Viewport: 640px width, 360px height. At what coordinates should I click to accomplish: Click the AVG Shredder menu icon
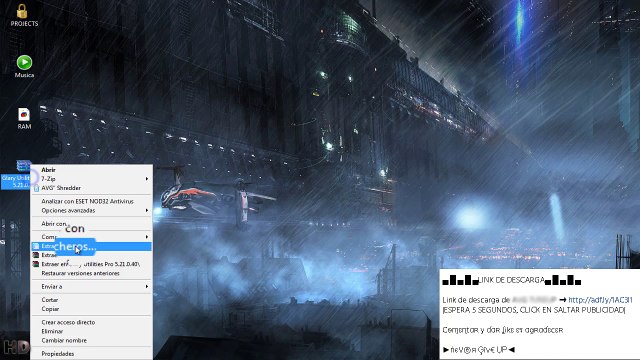click(36, 188)
